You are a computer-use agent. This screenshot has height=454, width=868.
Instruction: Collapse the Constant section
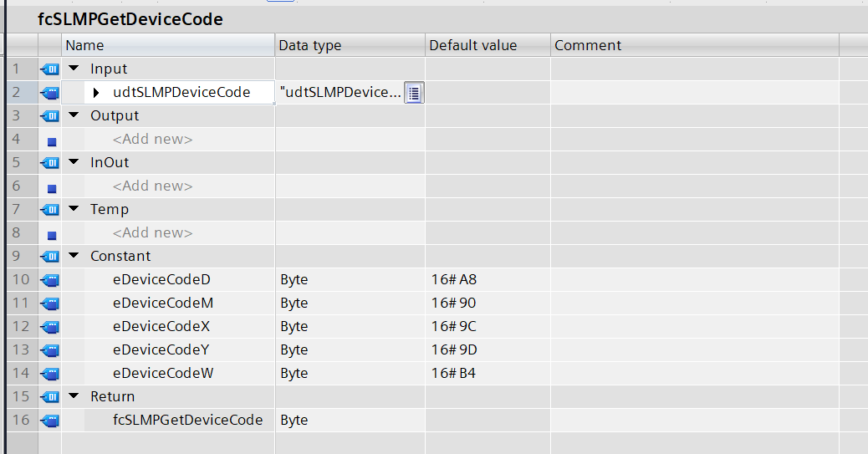74,257
